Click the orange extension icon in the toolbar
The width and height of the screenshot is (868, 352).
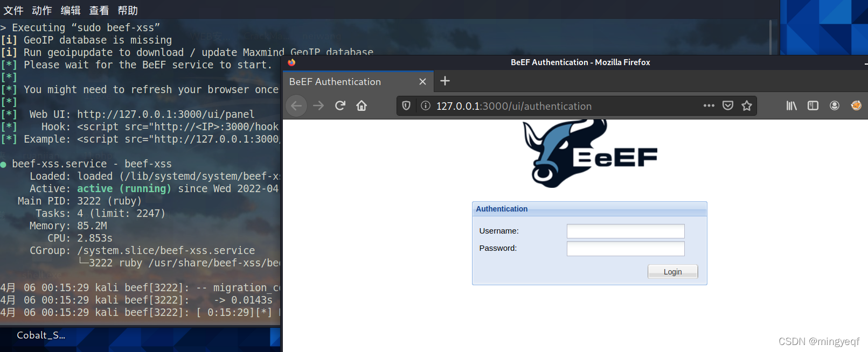[856, 105]
